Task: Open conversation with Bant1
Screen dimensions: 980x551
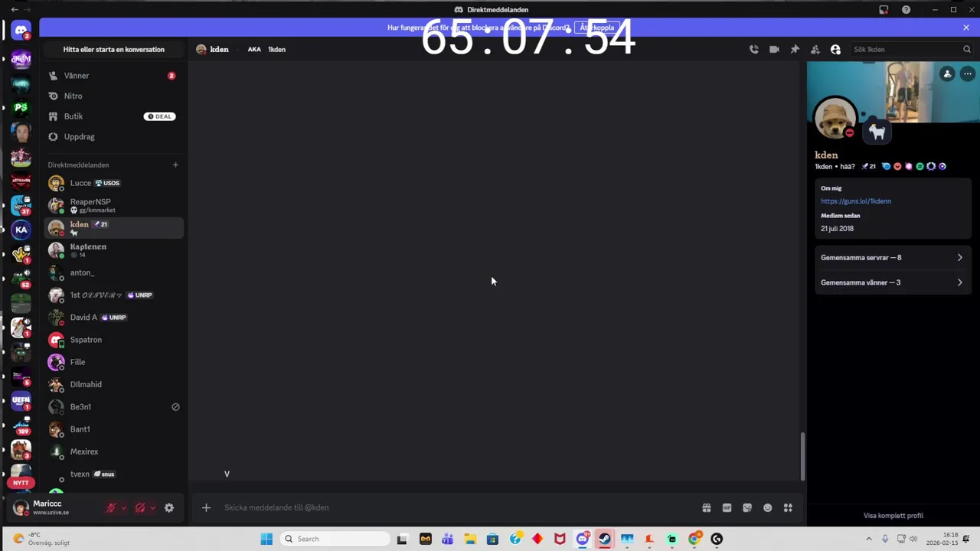Action: point(113,429)
